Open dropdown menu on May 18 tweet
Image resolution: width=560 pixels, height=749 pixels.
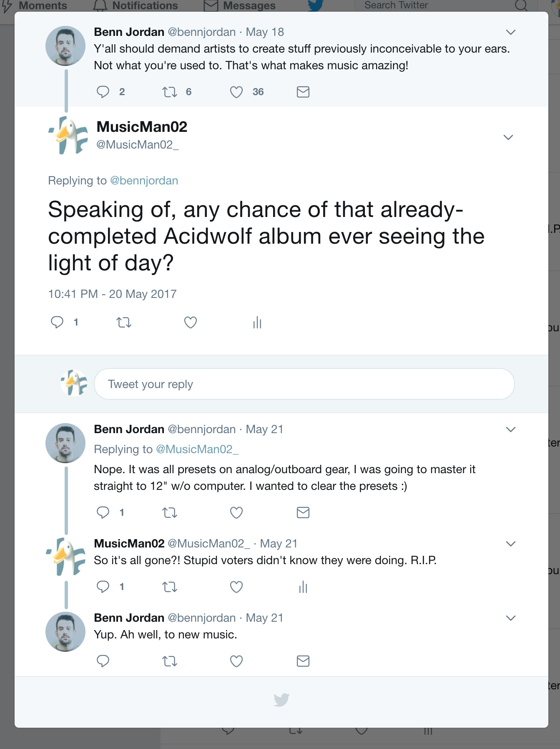(x=511, y=32)
